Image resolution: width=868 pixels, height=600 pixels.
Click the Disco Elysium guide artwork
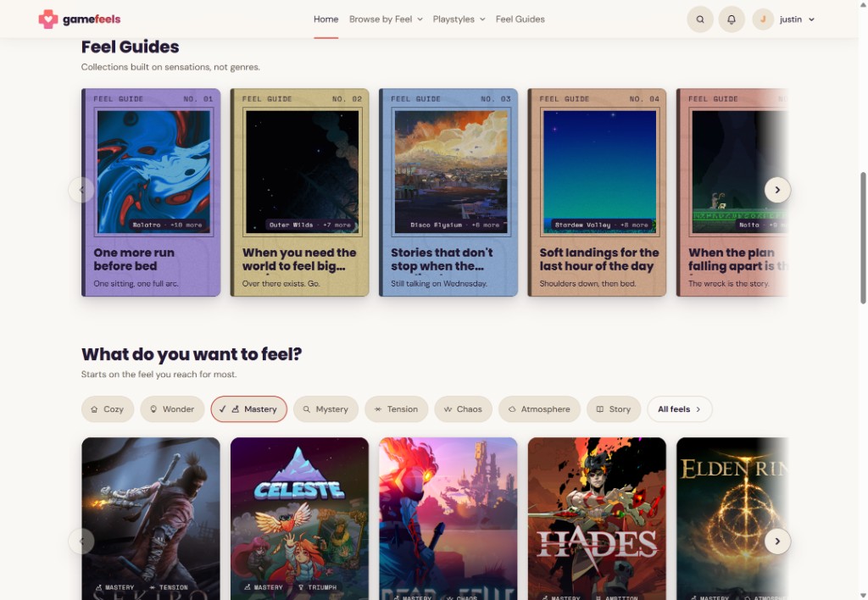tap(451, 171)
